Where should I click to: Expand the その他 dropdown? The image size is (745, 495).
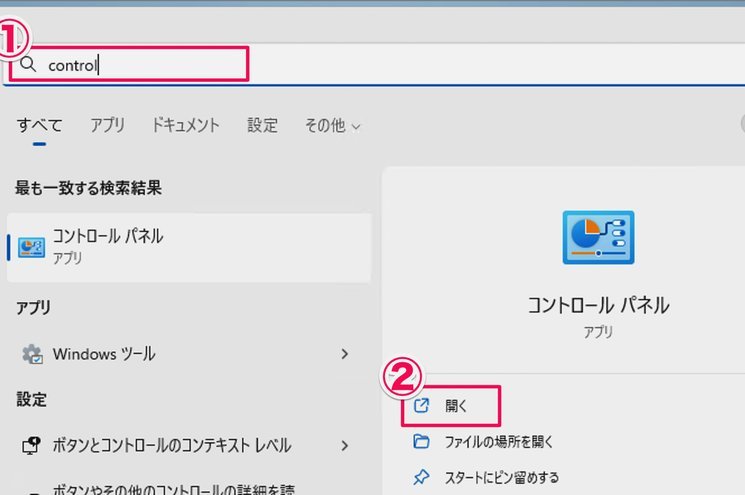coord(333,125)
